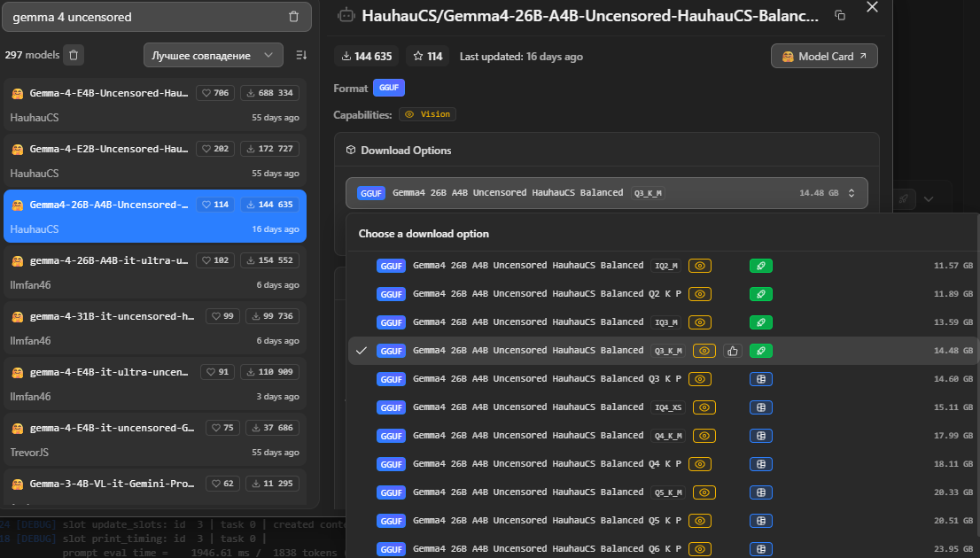Screen dimensions: 980x558
Task: Click the heart 102 badge on gemma-4-26B-A4B-it-ultra
Action: point(215,260)
